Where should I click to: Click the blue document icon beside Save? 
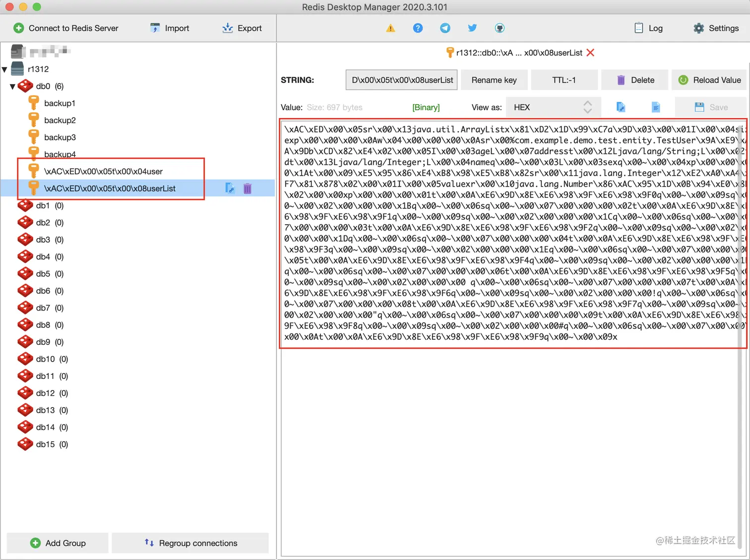tap(656, 107)
